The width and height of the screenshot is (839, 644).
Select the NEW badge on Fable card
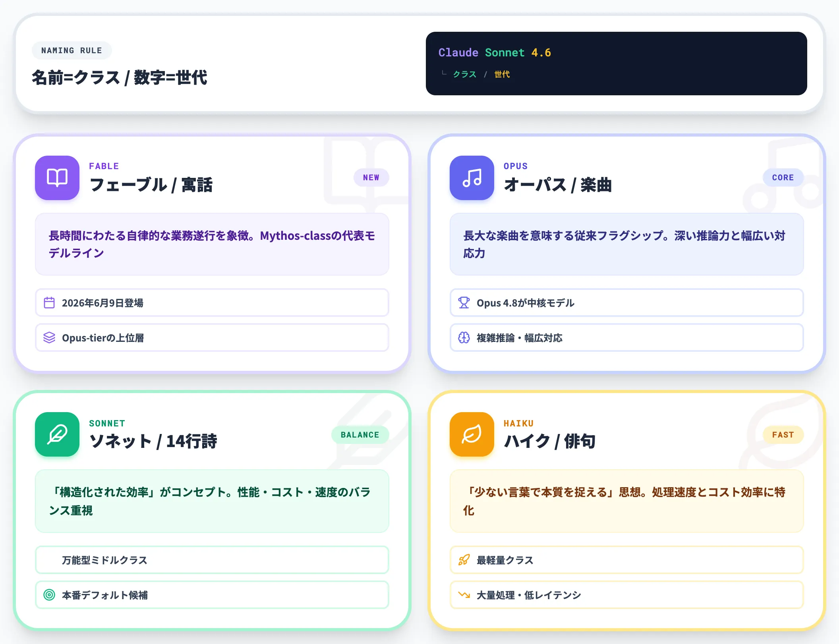[x=371, y=177]
